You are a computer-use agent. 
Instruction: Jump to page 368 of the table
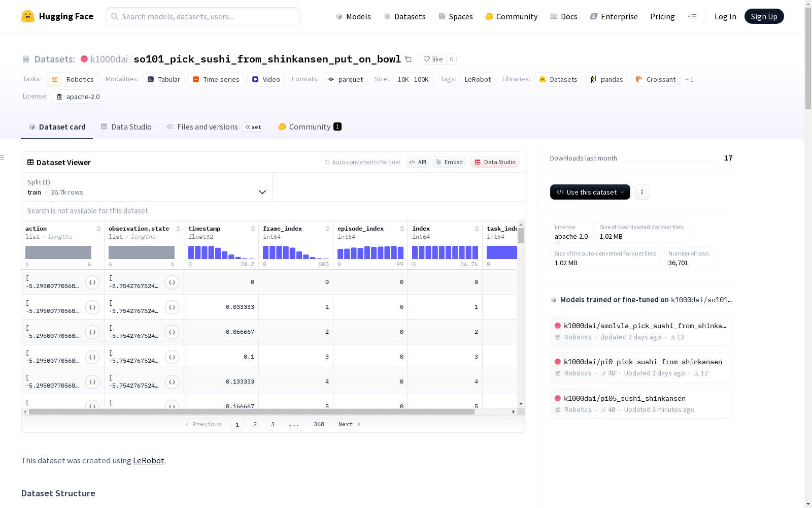pos(319,424)
